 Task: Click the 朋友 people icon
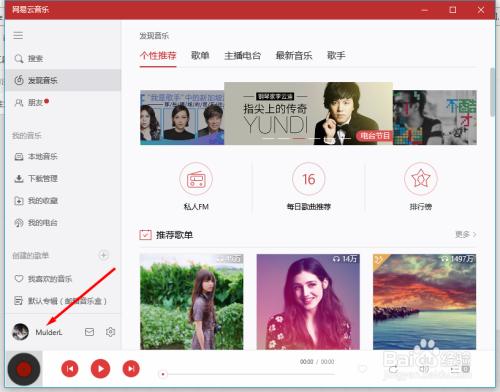click(x=19, y=103)
